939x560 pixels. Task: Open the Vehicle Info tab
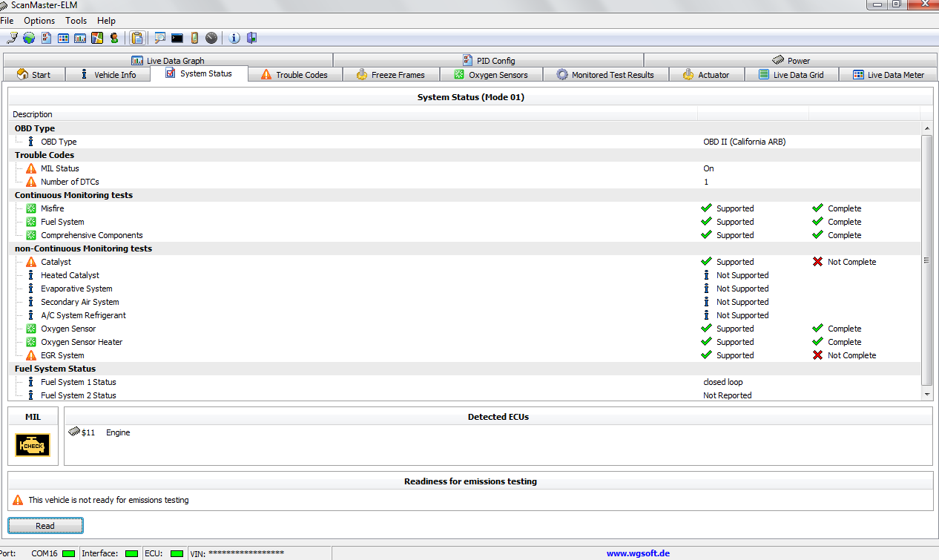click(x=108, y=75)
